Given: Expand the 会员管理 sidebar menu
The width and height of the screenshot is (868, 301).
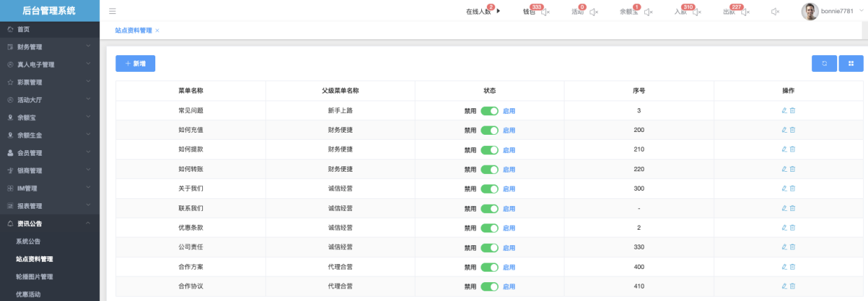Looking at the screenshot, I should pyautogui.click(x=49, y=153).
